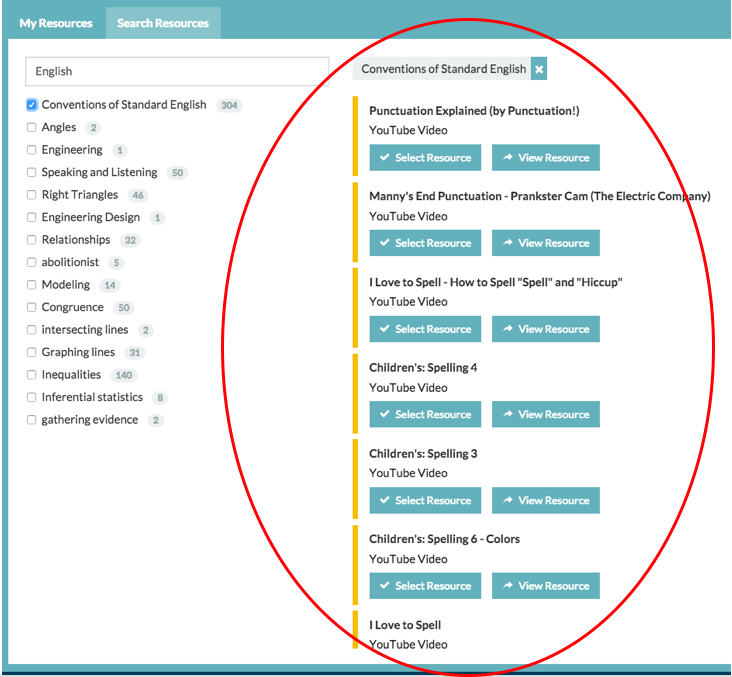The image size is (732, 677).
Task: View Resource for Children's: Spelling 6 - Colors
Action: point(545,586)
